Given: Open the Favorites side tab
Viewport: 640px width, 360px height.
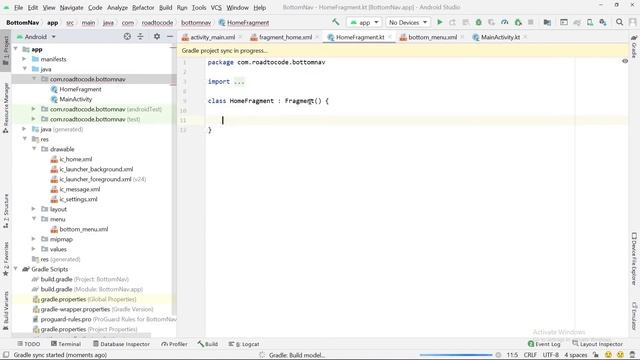Looking at the screenshot, I should click(6, 259).
